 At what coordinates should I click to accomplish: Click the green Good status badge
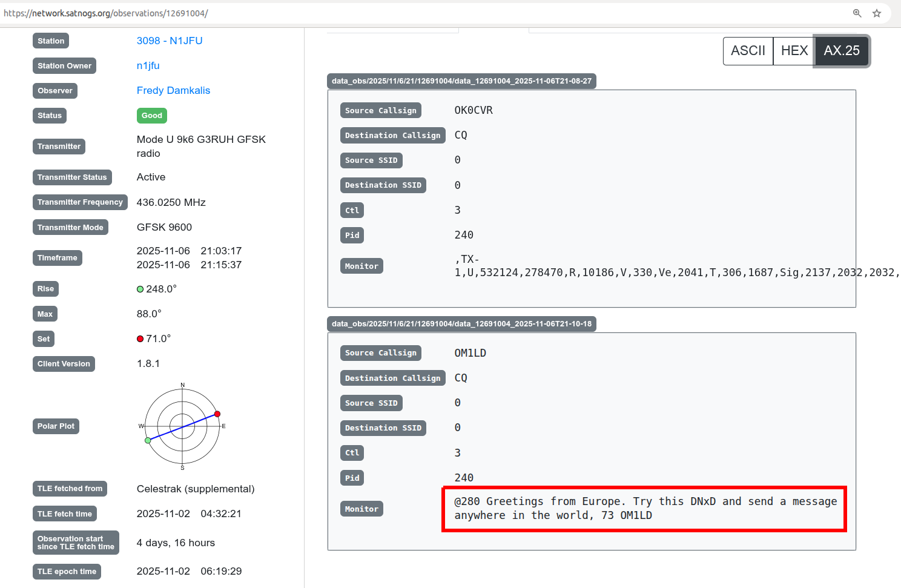(151, 116)
